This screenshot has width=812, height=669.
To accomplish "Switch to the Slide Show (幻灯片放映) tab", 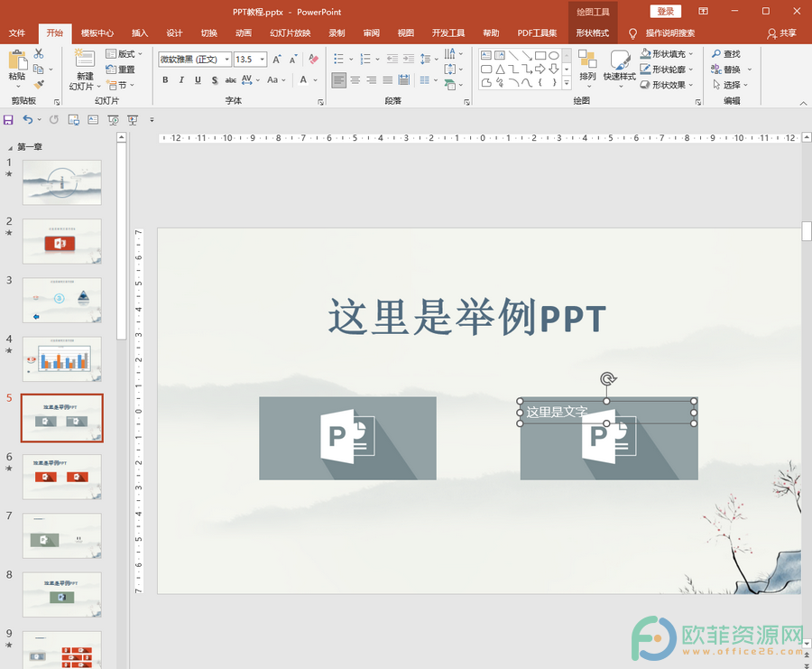I will pyautogui.click(x=290, y=33).
